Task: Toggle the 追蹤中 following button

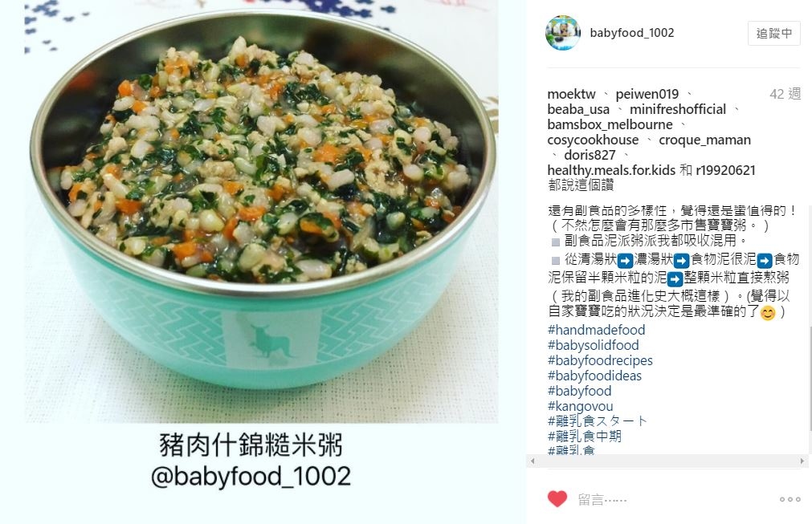Action: tap(774, 34)
